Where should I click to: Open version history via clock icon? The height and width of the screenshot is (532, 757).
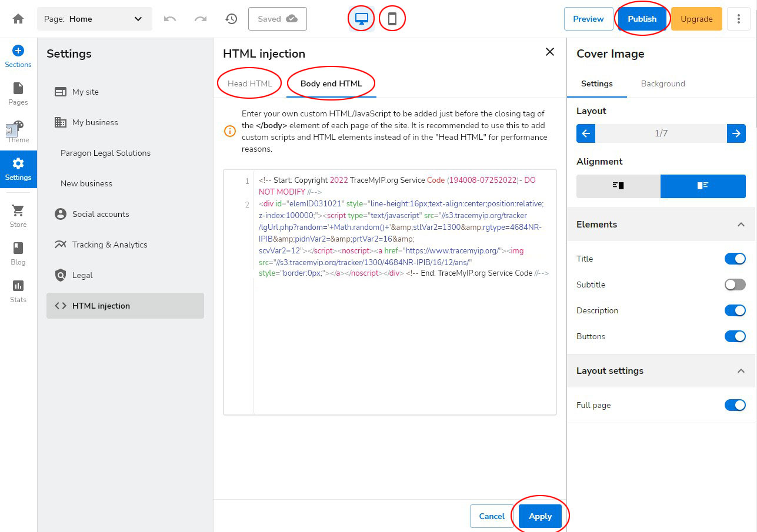pos(231,18)
